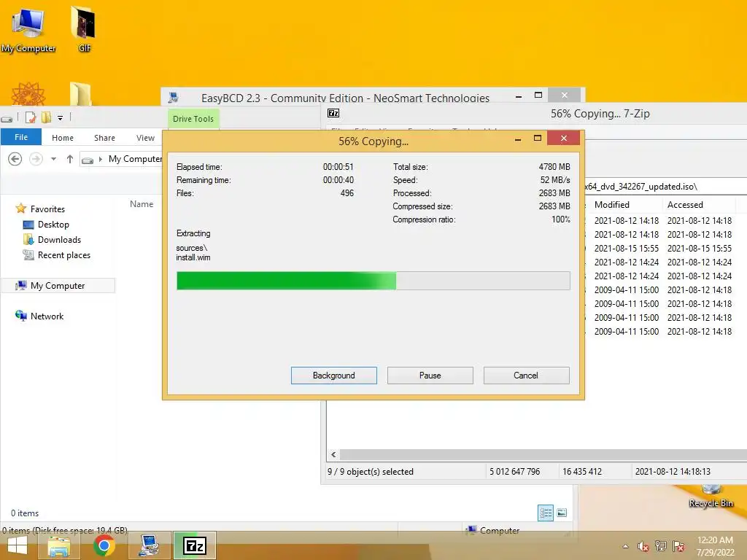747x560 pixels.
Task: Pause the 7-Zip copying operation
Action: click(x=430, y=376)
